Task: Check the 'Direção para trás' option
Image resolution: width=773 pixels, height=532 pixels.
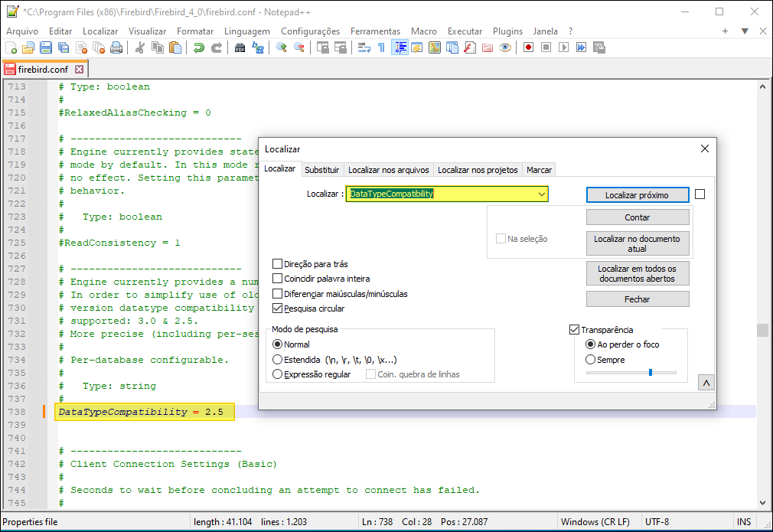Action: [278, 264]
